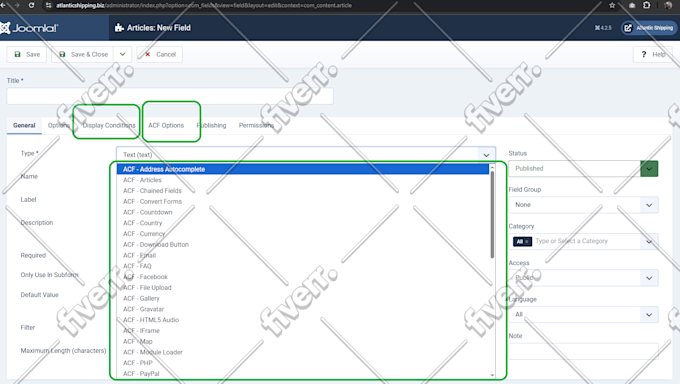Image resolution: width=680 pixels, height=384 pixels.
Task: Select ACF - IFrame option
Action: pos(303,331)
